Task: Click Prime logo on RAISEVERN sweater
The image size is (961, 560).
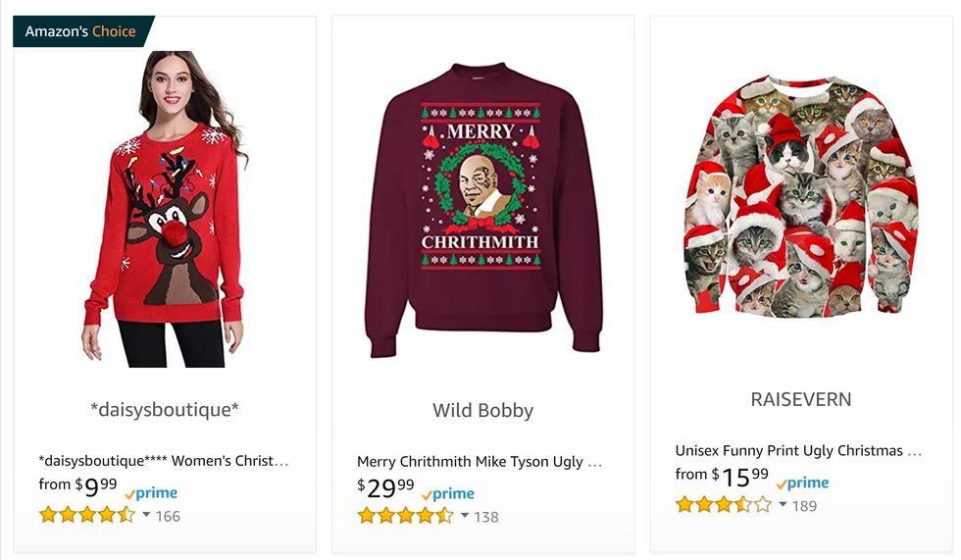Action: tap(802, 483)
